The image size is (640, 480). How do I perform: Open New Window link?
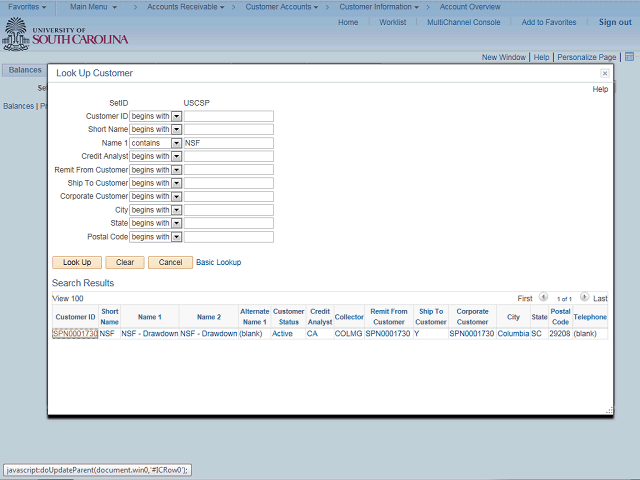click(504, 58)
